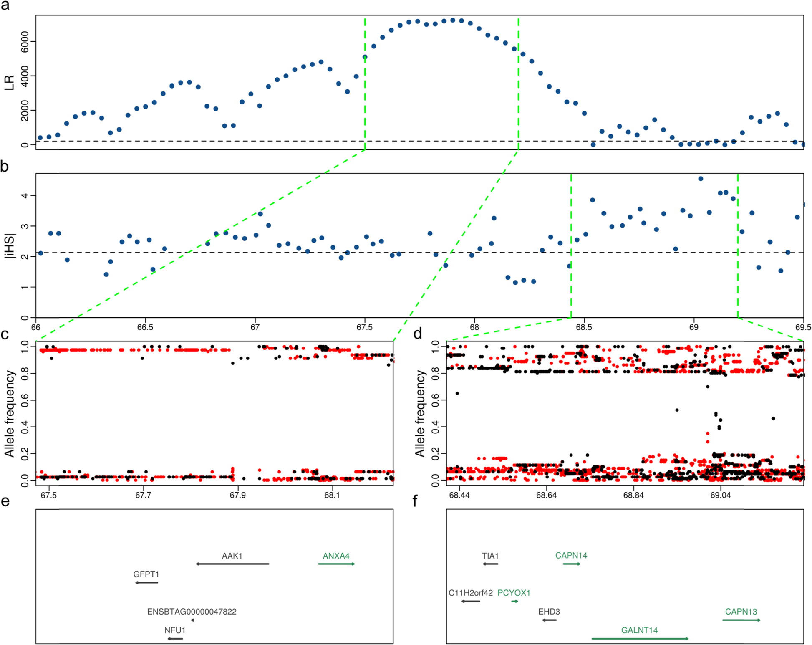Click the green GALNT14 gene arrow line
This screenshot has width=812, height=645.
[640, 639]
